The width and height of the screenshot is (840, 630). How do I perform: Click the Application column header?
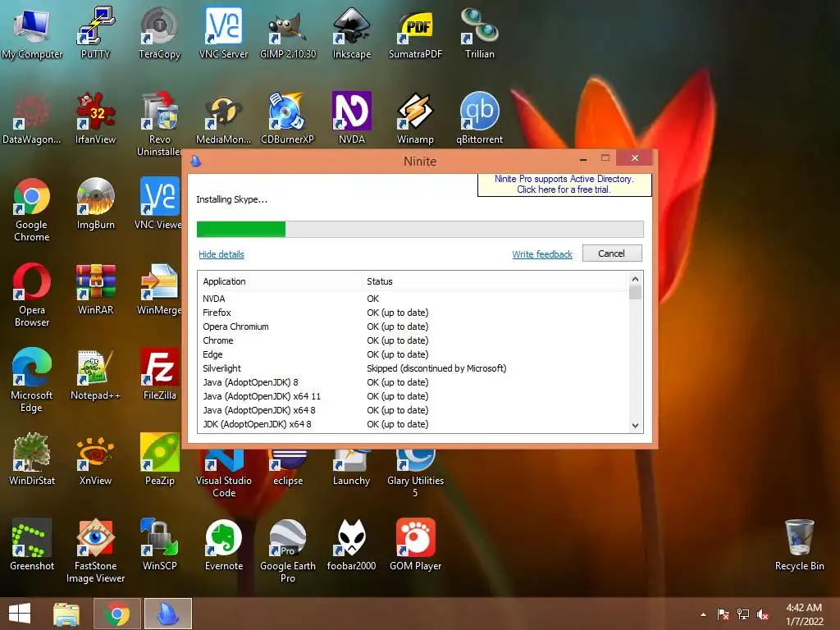[x=281, y=281]
